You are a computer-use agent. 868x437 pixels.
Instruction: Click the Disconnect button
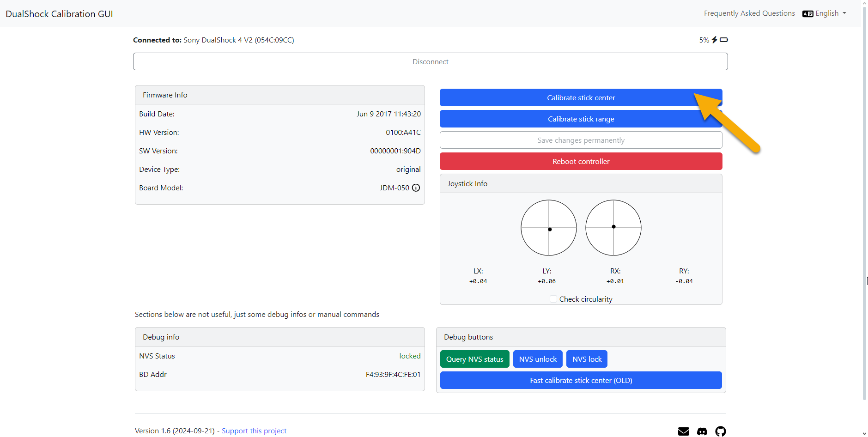(x=430, y=61)
